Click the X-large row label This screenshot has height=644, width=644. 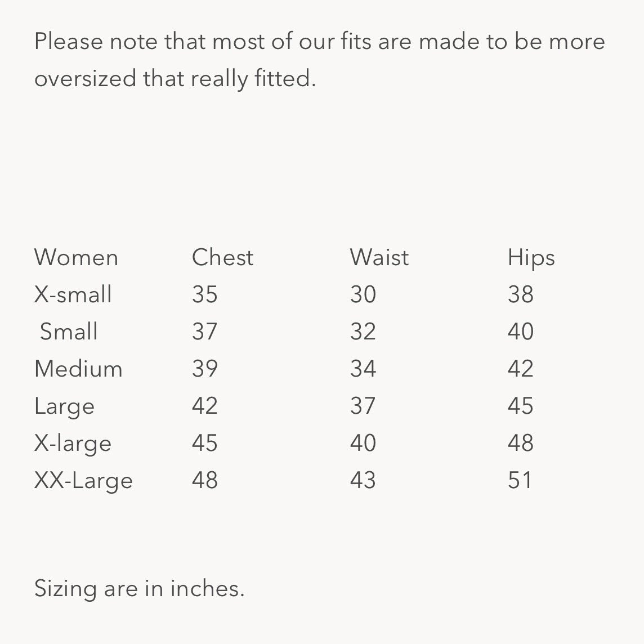(73, 444)
